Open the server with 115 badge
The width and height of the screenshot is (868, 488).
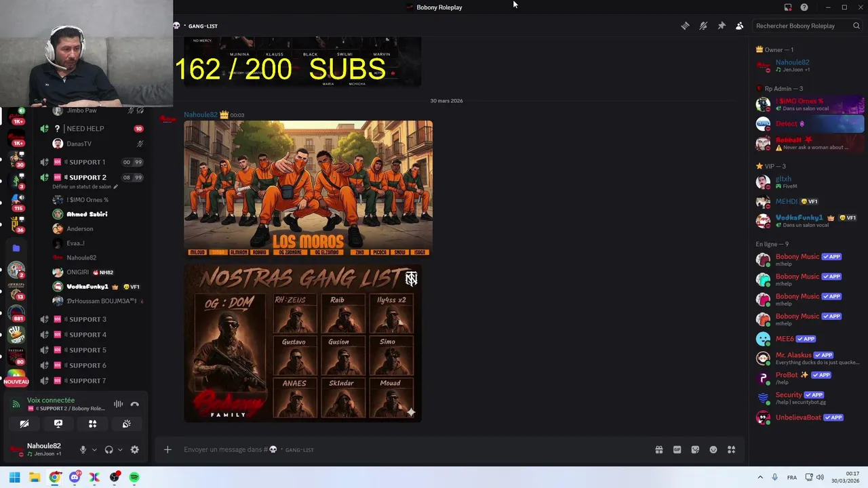click(x=16, y=203)
